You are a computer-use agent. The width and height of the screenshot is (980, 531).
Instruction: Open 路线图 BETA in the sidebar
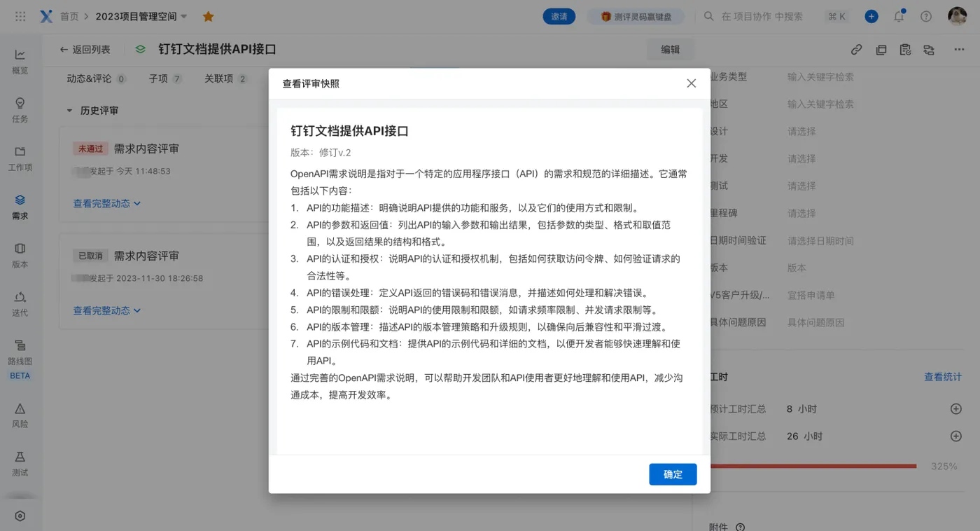click(x=20, y=359)
